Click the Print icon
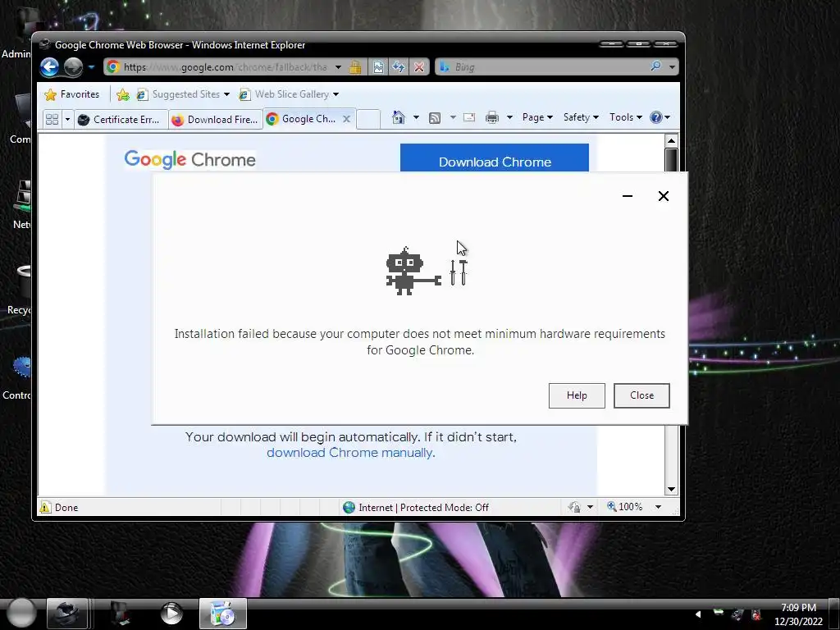840x630 pixels. [x=492, y=117]
